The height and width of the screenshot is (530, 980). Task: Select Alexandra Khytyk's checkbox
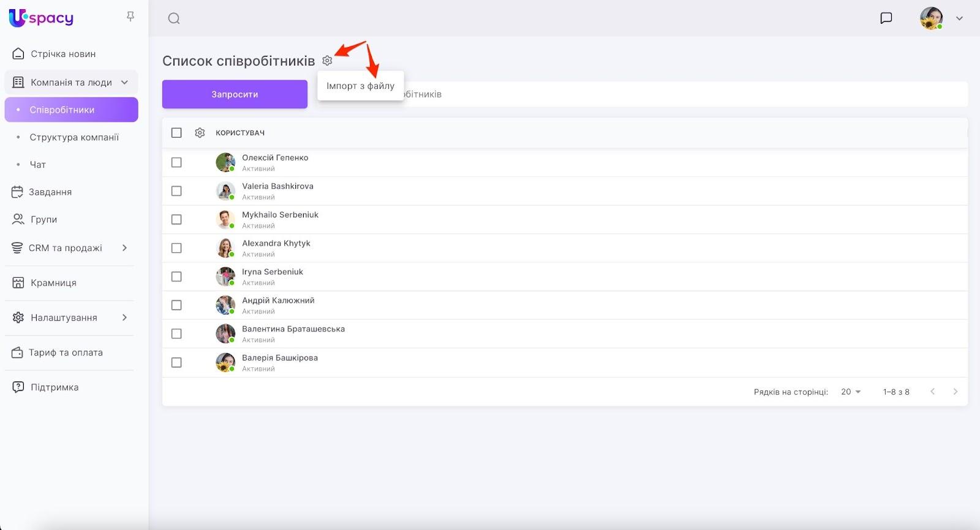(x=176, y=248)
